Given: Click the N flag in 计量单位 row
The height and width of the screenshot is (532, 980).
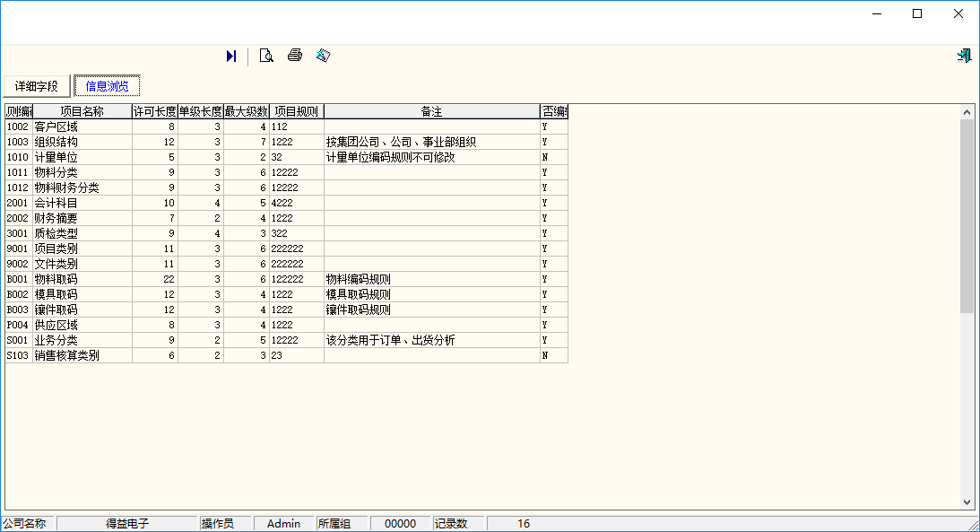Looking at the screenshot, I should tap(545, 158).
